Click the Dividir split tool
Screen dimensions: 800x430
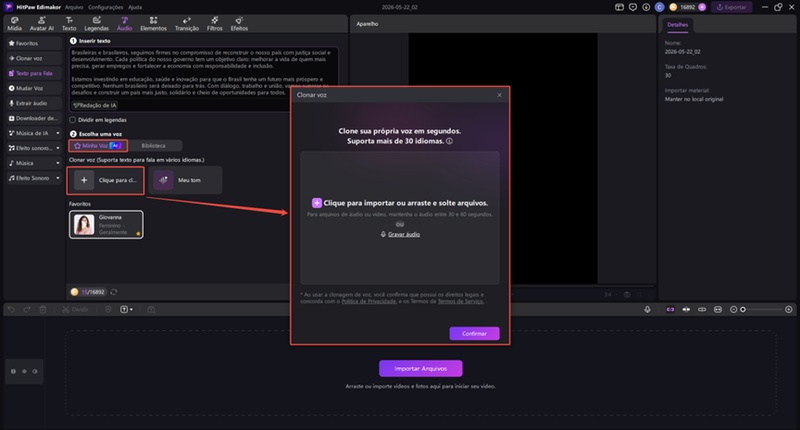pos(75,310)
